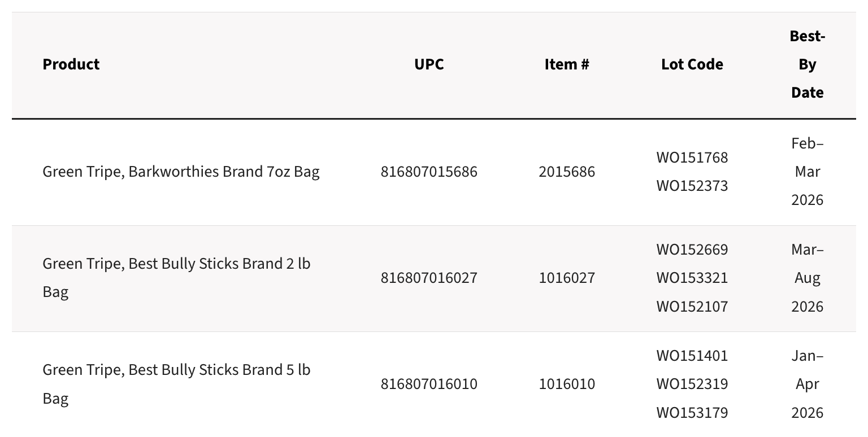The image size is (868, 437).
Task: Click the Best-By Date column header
Action: (808, 64)
